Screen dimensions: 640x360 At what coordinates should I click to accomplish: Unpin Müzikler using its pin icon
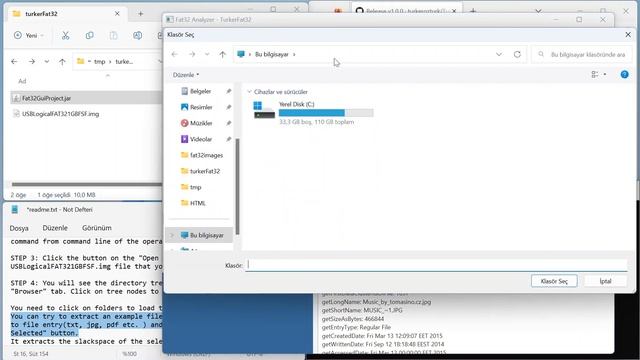229,123
